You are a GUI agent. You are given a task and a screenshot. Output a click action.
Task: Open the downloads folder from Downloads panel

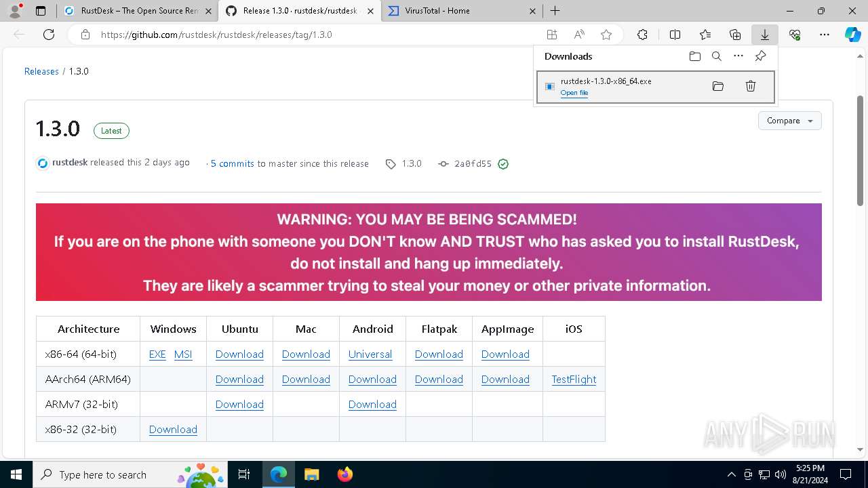point(694,56)
